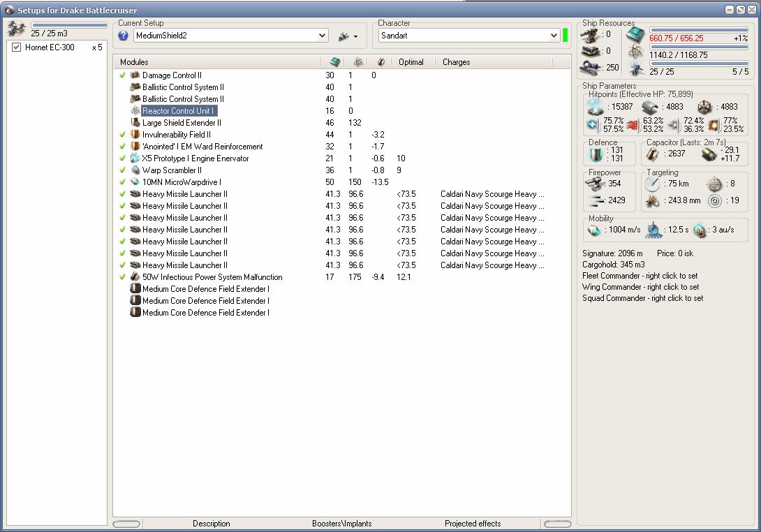This screenshot has height=532, width=761.
Task: Open the Projected effects tab
Action: pos(473,524)
